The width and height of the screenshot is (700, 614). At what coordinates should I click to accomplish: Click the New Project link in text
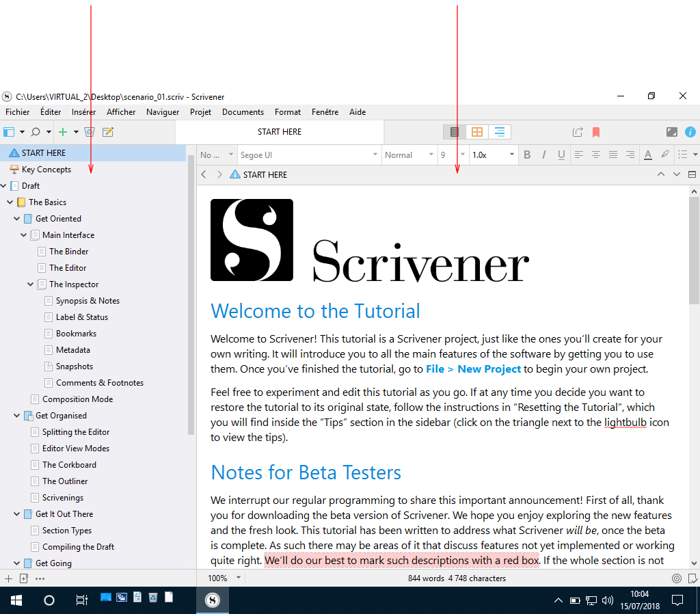[x=489, y=369]
